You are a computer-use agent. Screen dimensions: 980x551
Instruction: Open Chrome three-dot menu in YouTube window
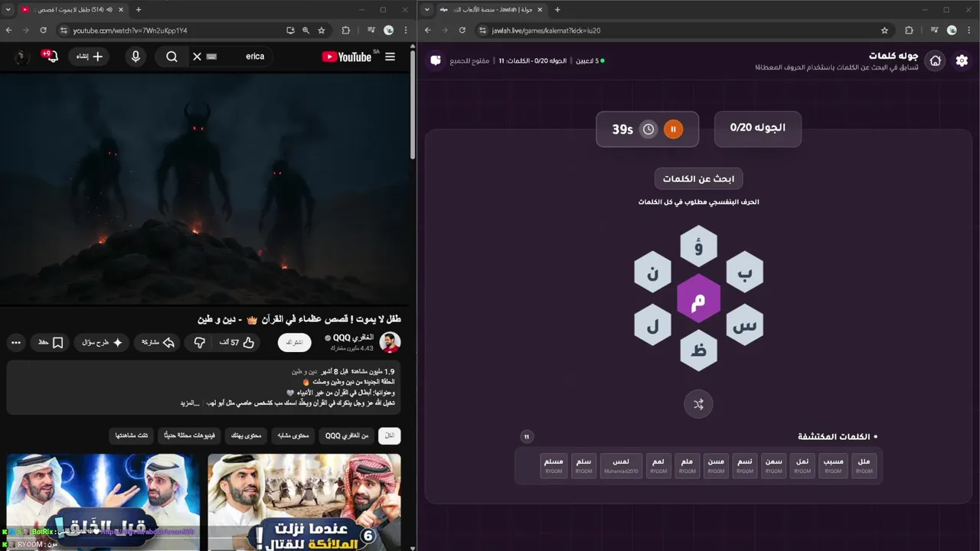(406, 31)
